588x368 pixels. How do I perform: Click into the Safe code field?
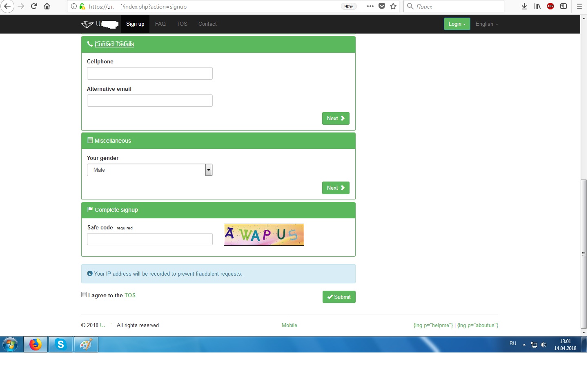(150, 239)
